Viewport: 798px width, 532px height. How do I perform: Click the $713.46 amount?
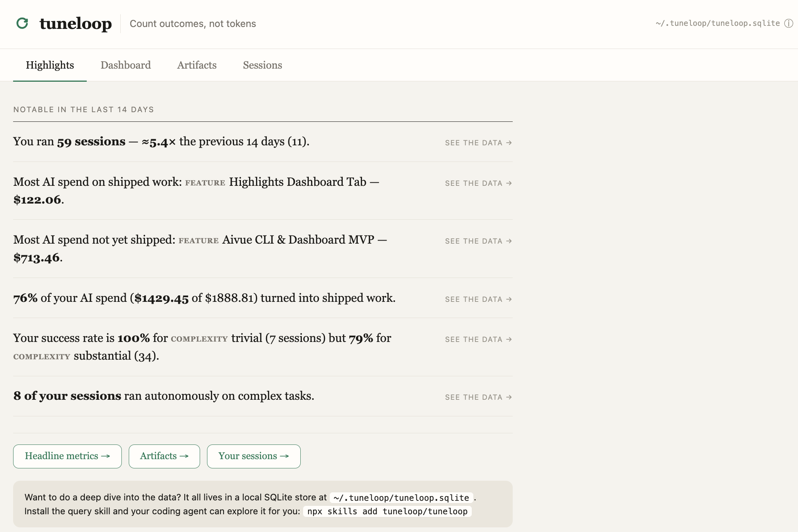[x=37, y=258]
